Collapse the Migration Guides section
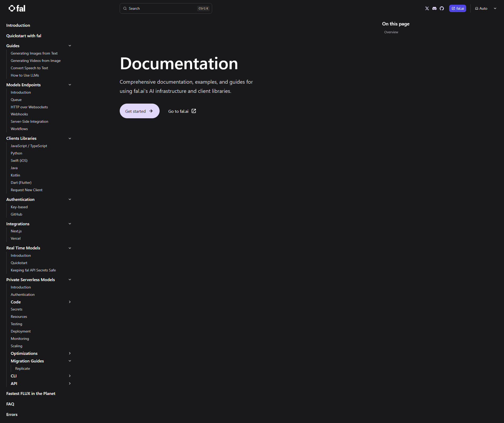This screenshot has width=504, height=423. pyautogui.click(x=70, y=361)
